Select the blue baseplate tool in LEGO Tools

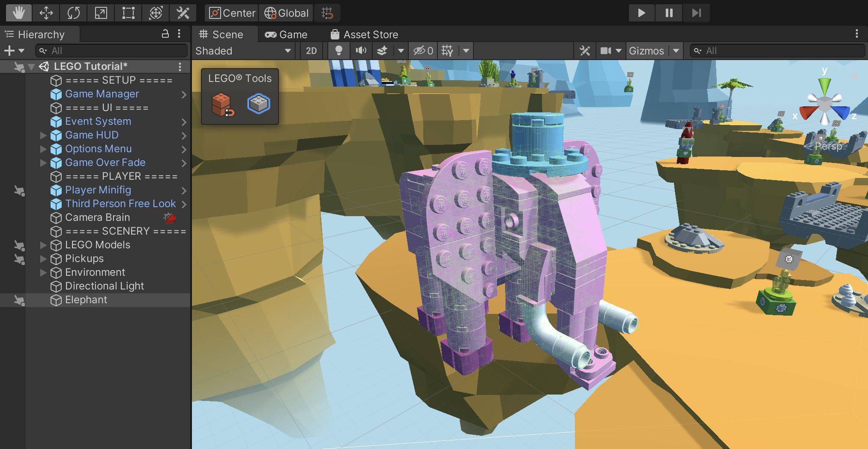(258, 104)
